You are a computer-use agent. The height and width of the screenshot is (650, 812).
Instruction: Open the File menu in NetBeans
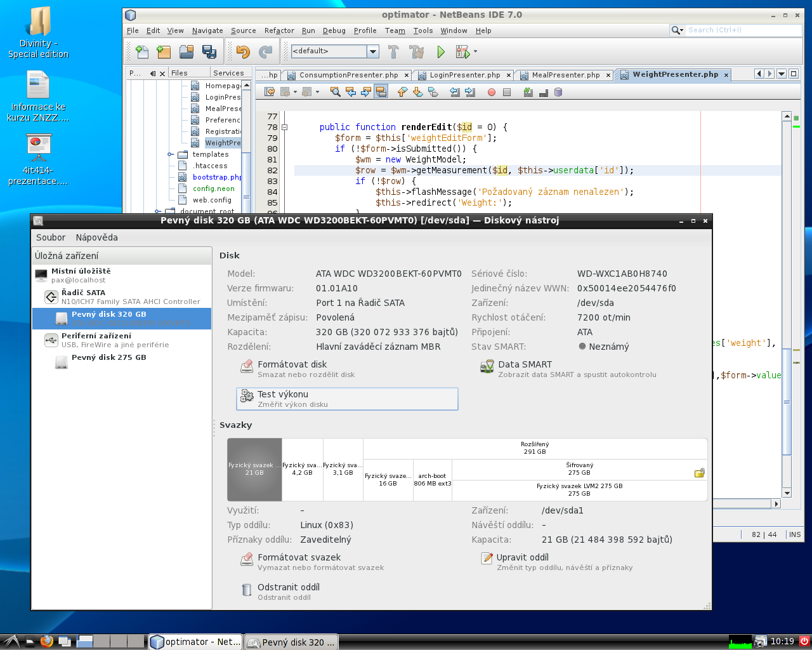point(133,30)
